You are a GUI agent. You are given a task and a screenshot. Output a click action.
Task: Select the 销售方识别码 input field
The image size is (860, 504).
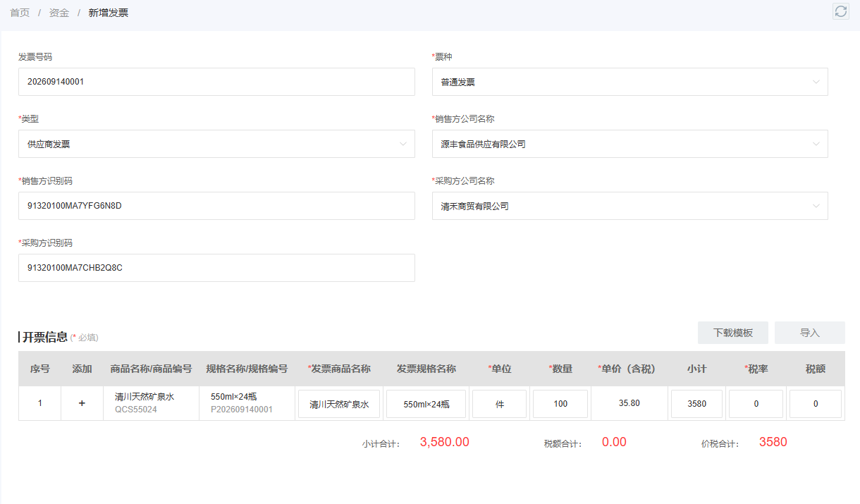[216, 206]
